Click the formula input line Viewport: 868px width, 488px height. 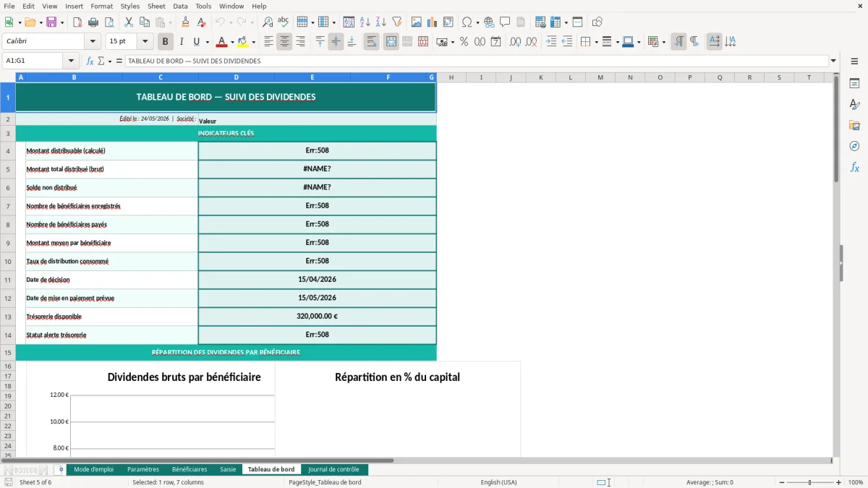[476, 61]
